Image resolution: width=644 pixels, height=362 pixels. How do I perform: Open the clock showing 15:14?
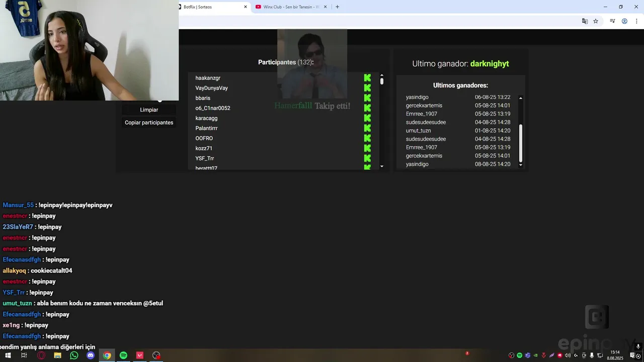pyautogui.click(x=615, y=355)
